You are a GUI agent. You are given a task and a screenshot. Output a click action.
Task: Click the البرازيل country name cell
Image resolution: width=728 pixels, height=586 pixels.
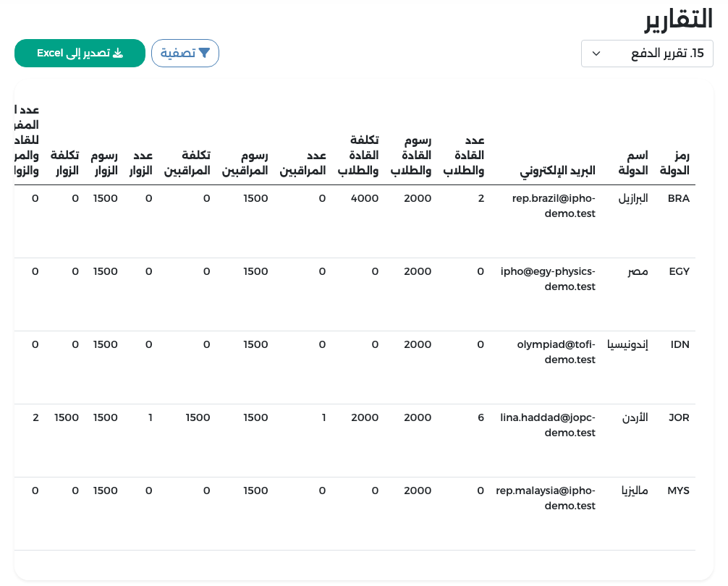pos(633,198)
